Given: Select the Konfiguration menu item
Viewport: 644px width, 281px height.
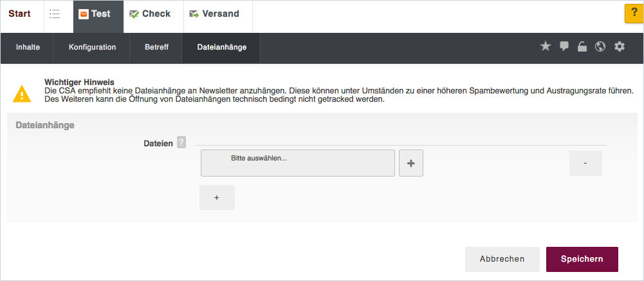Looking at the screenshot, I should 92,47.
